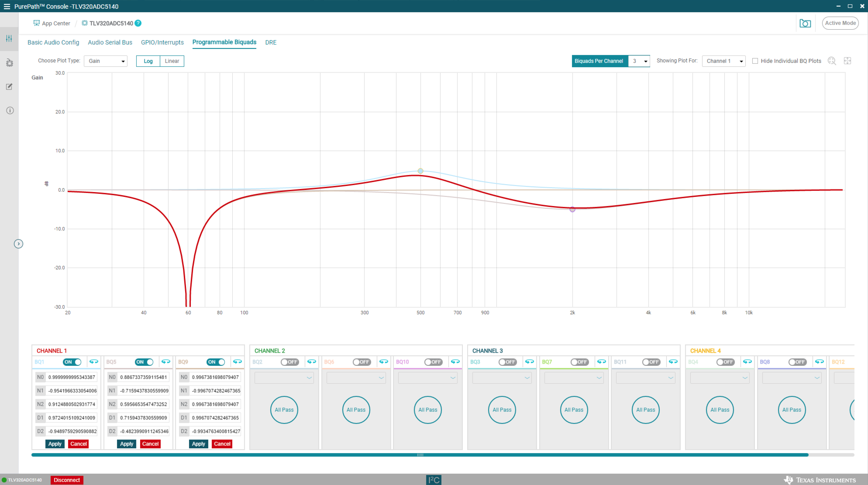Enable the BQ2 OFF toggle

[x=290, y=362]
